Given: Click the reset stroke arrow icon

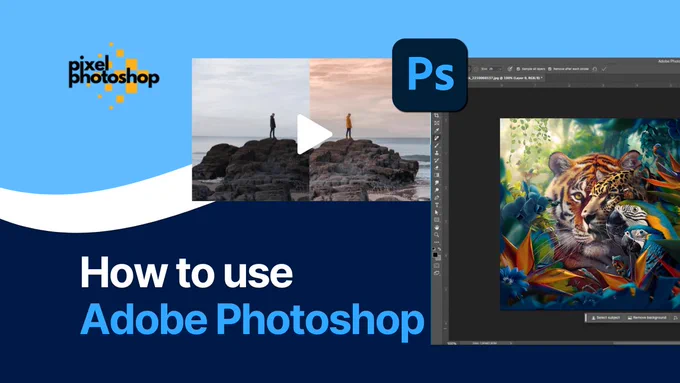Looking at the screenshot, I should pos(595,69).
